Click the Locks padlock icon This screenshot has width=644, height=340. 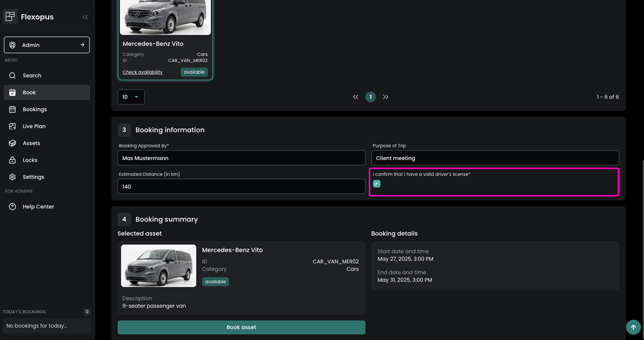coord(12,160)
